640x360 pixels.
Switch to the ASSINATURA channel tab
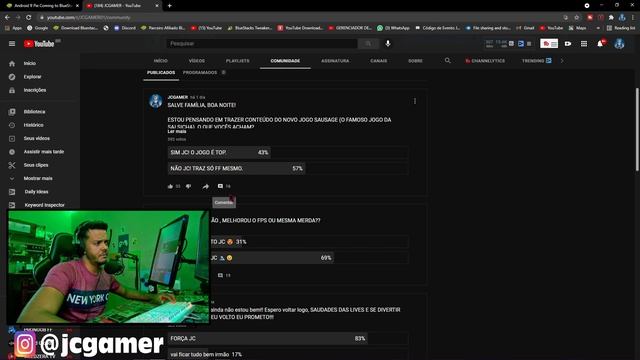point(335,61)
